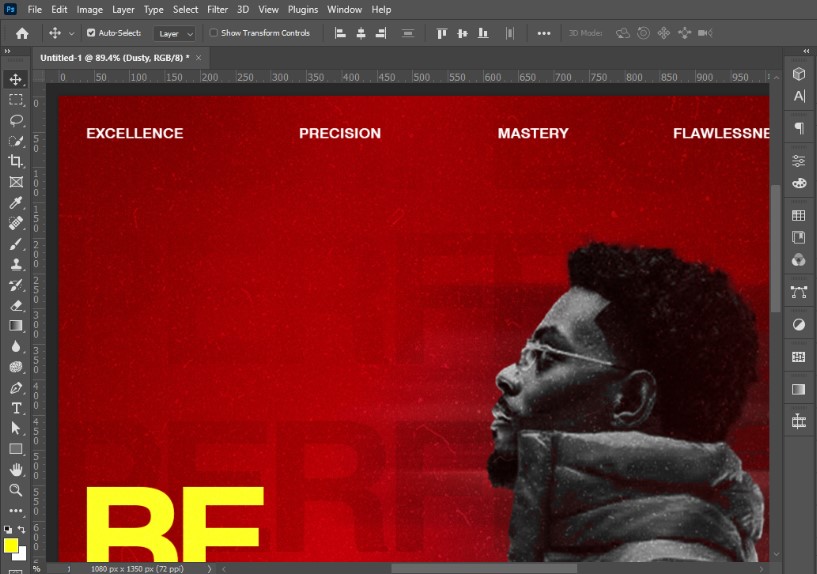Viewport: 817px width, 574px height.
Task: Select the Rectangle shape tool
Action: (x=16, y=448)
